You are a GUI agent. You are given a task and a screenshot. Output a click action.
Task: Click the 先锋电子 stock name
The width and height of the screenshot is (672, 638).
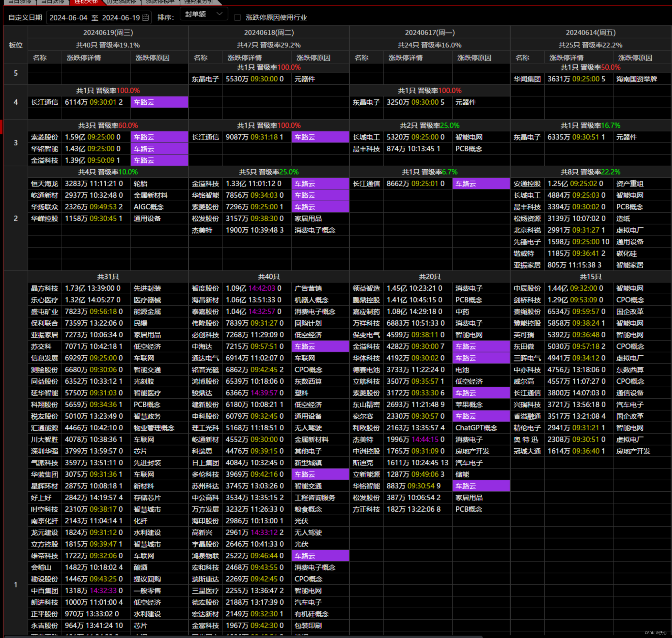(527, 242)
